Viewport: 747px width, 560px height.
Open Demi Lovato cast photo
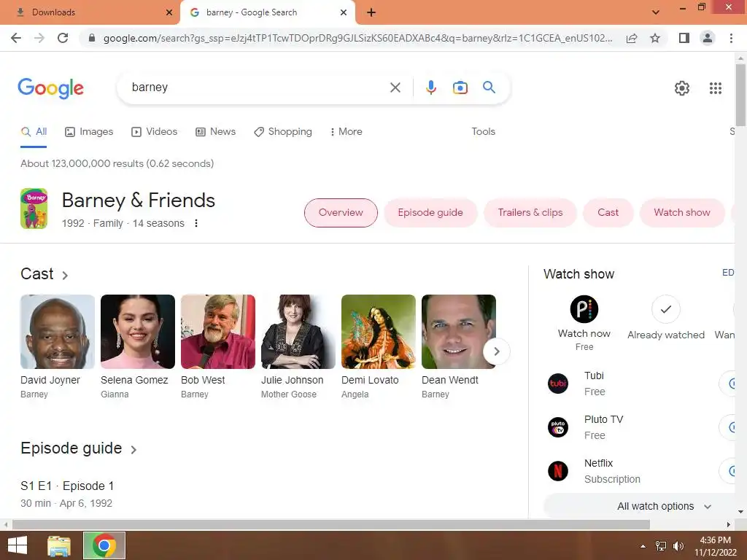pyautogui.click(x=379, y=332)
